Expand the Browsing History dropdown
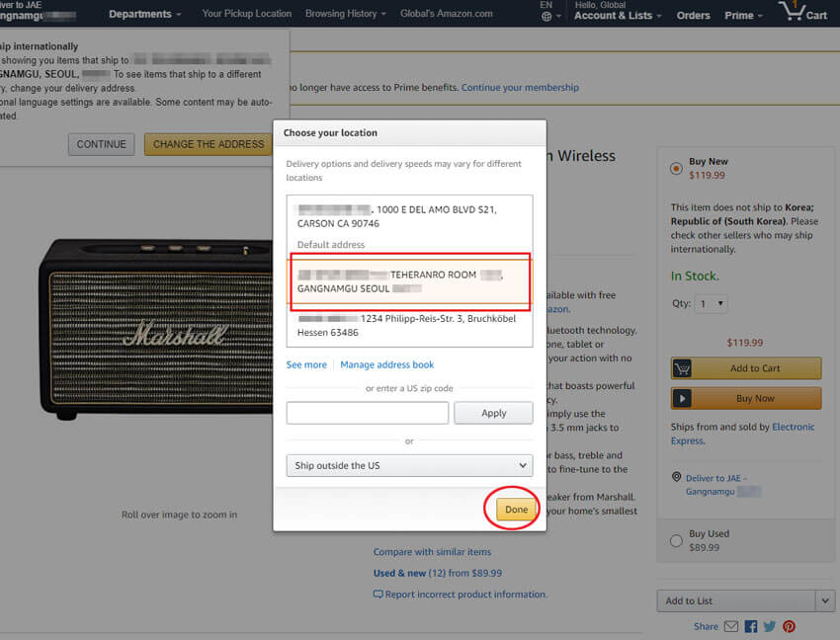This screenshot has width=840, height=640. point(346,14)
